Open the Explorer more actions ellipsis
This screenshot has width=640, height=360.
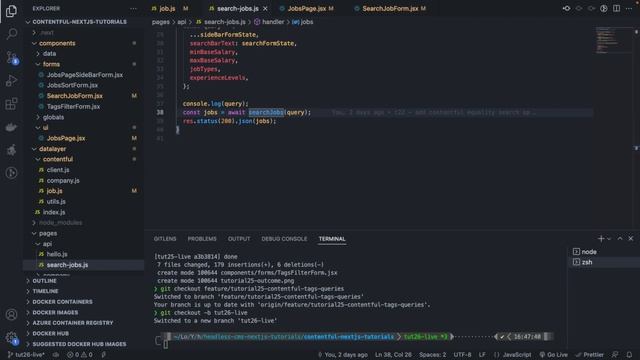click(x=133, y=9)
